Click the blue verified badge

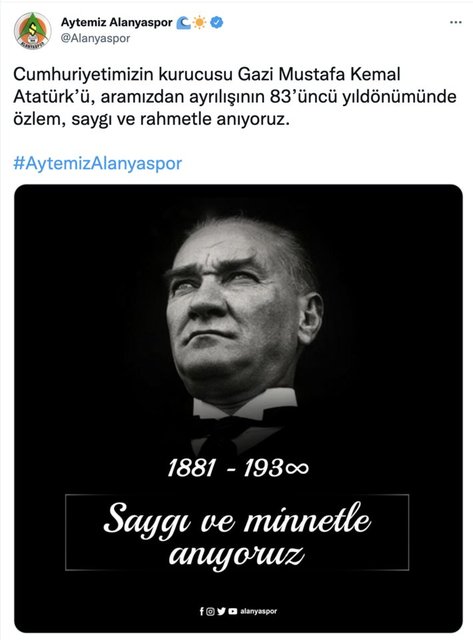pos(216,23)
